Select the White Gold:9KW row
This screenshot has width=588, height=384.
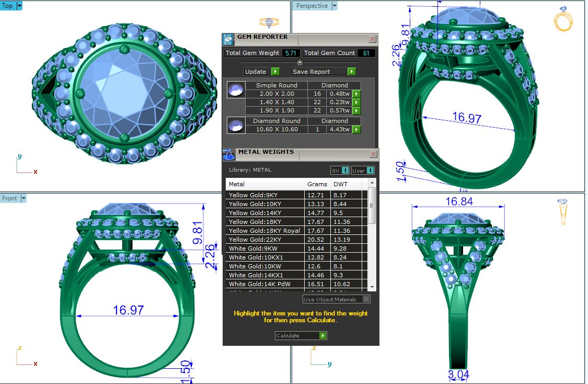pyautogui.click(x=297, y=249)
